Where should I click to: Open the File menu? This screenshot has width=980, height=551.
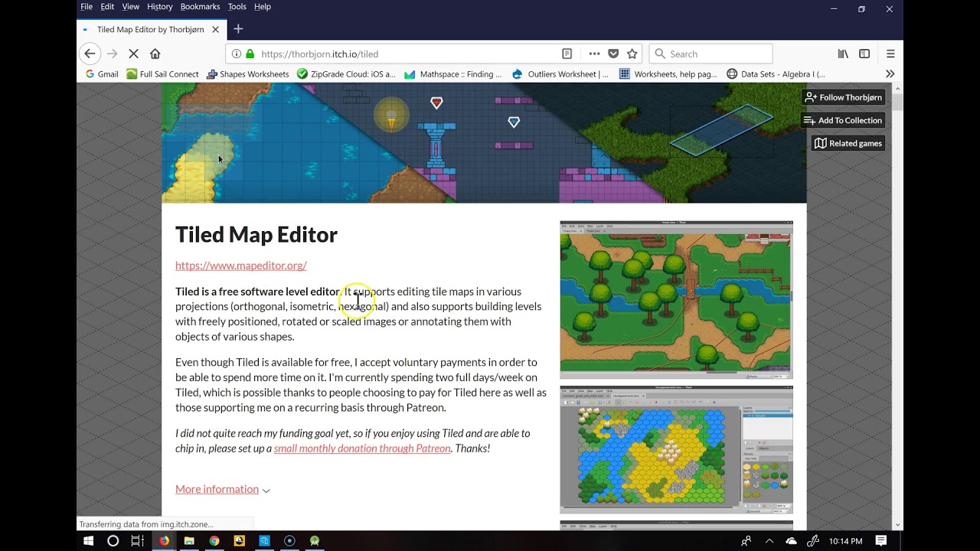click(87, 7)
